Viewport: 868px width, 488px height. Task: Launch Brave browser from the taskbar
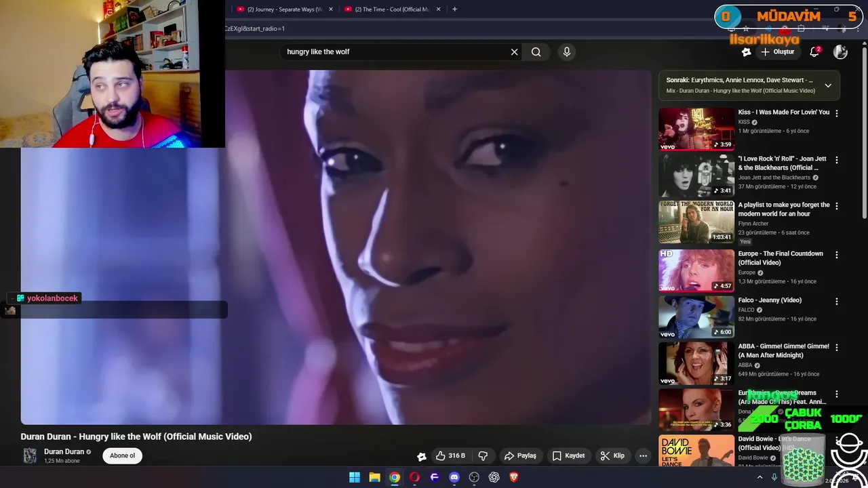click(x=514, y=477)
